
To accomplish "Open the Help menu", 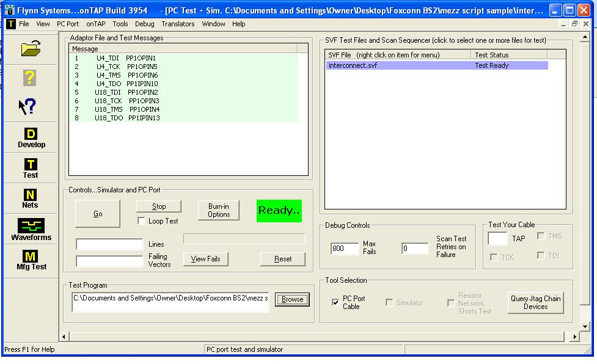I will (x=239, y=24).
